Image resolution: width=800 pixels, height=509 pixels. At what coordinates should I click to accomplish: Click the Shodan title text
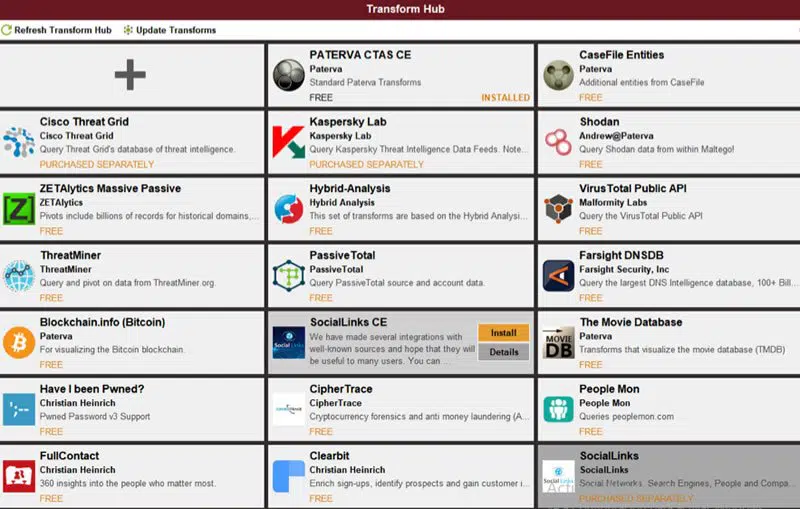click(x=599, y=121)
